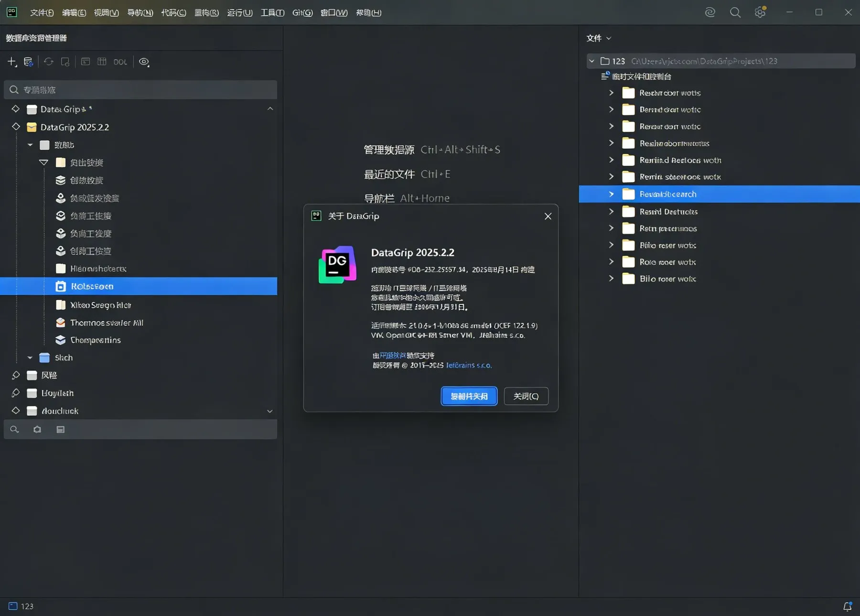Follow the blue open-source software link in About dialog

click(392, 355)
